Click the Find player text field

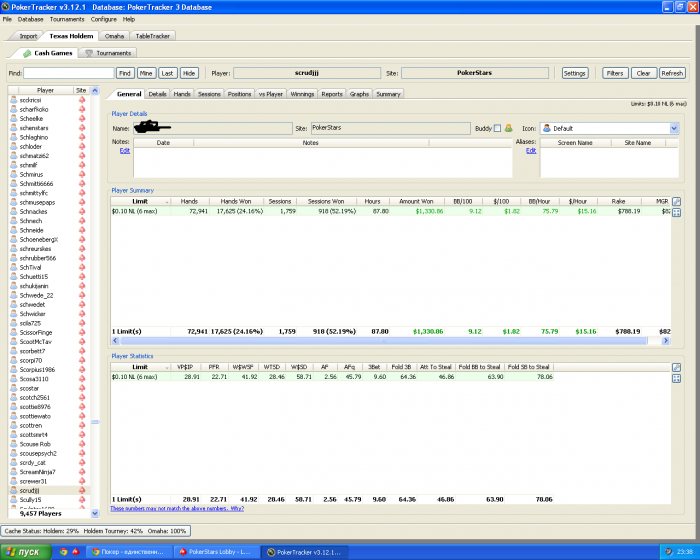(x=68, y=73)
